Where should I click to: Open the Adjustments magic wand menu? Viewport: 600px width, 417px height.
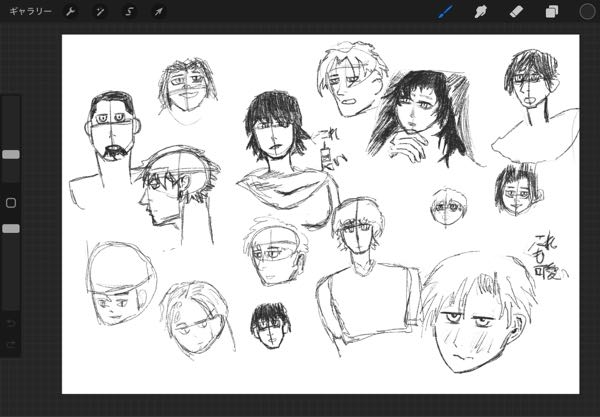pyautogui.click(x=100, y=12)
